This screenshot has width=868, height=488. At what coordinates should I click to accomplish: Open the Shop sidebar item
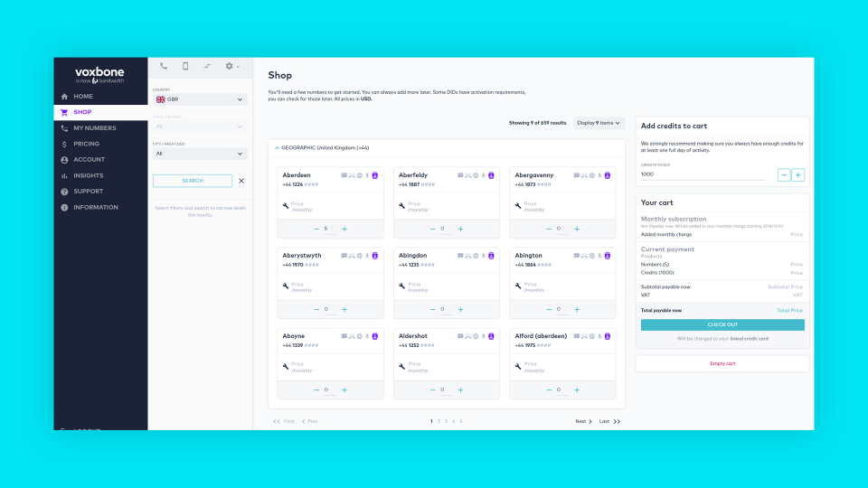(x=100, y=112)
